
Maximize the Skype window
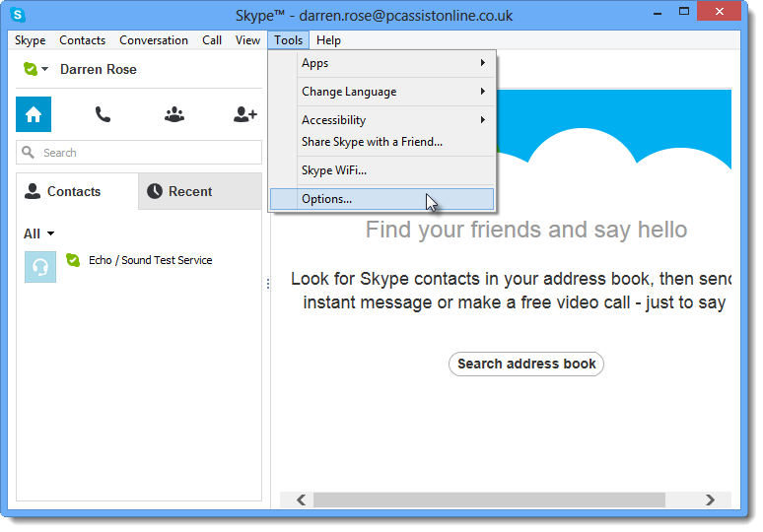[x=684, y=12]
